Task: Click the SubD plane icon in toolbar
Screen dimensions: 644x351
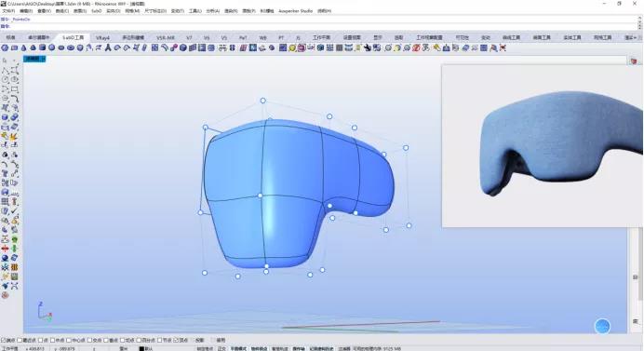Action: (14, 47)
